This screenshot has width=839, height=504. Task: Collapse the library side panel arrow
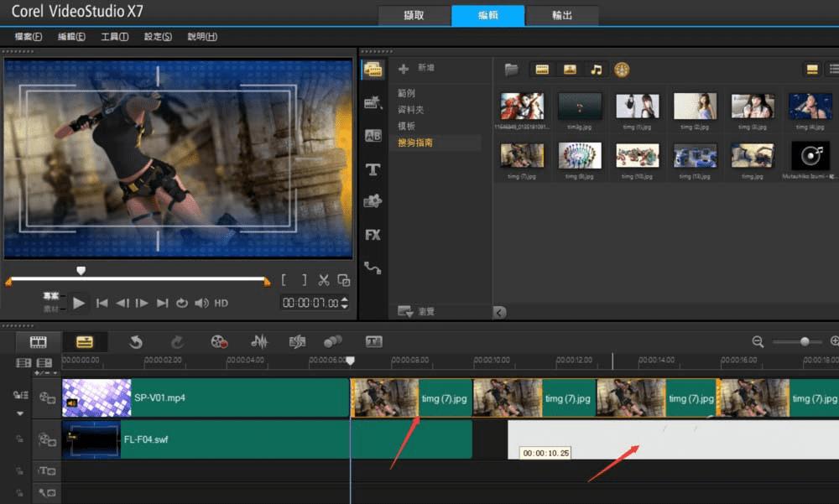click(x=500, y=312)
